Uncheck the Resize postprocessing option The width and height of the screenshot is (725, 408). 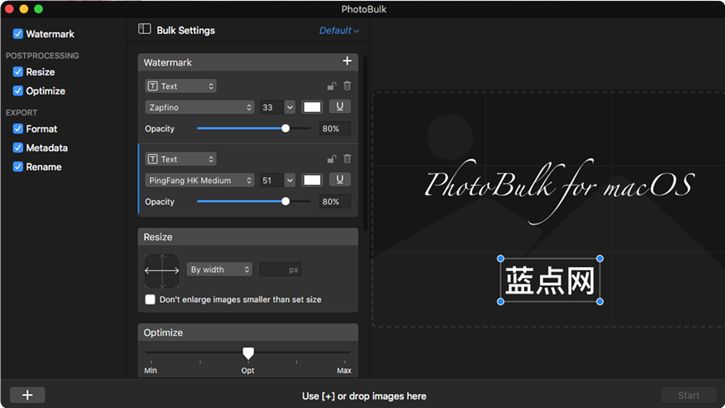(18, 72)
